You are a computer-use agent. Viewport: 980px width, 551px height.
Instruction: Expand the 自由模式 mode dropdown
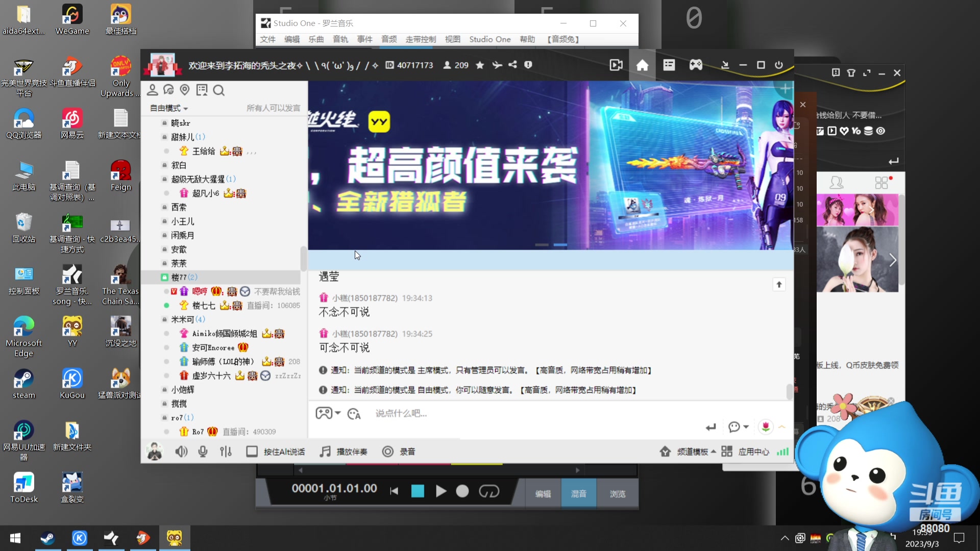coord(168,108)
